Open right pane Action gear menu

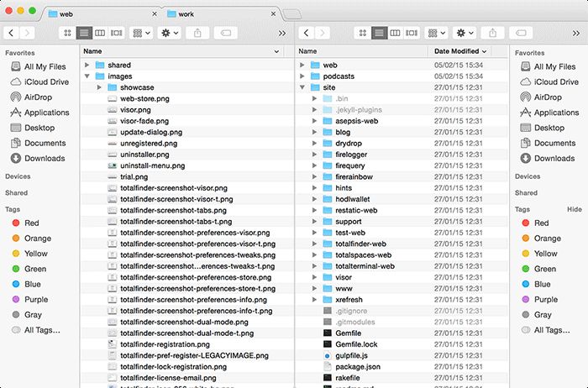click(x=465, y=33)
